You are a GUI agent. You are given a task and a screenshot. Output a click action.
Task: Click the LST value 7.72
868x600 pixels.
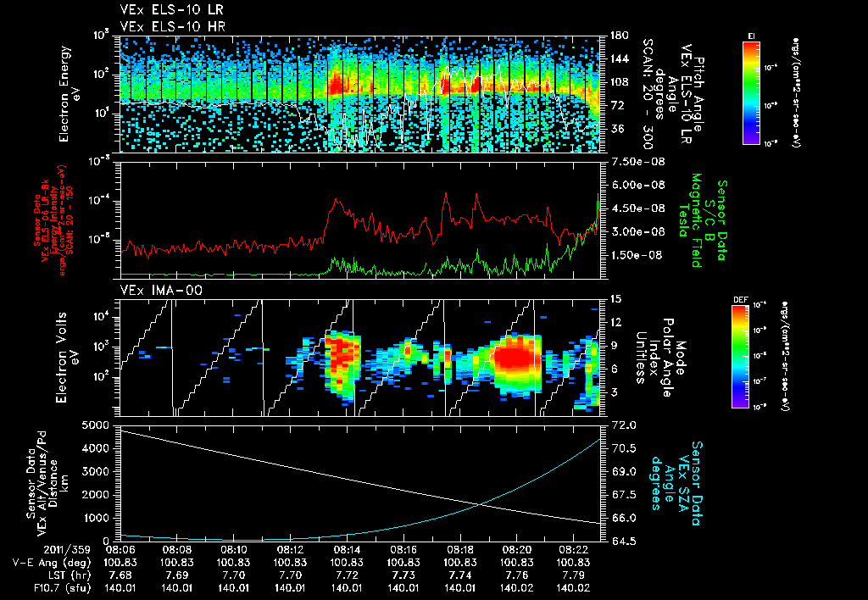[347, 575]
